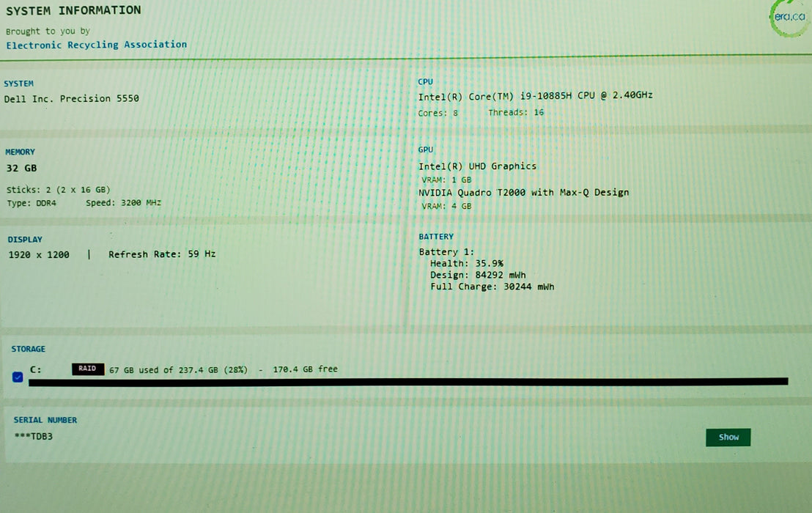Select the masked serial number ***TDB3
The height and width of the screenshot is (513, 812).
point(34,436)
